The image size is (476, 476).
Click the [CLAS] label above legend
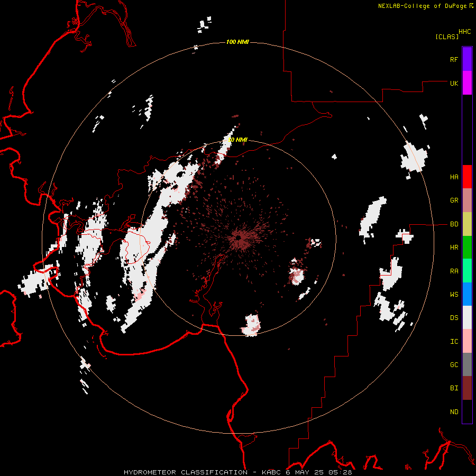pos(447,36)
